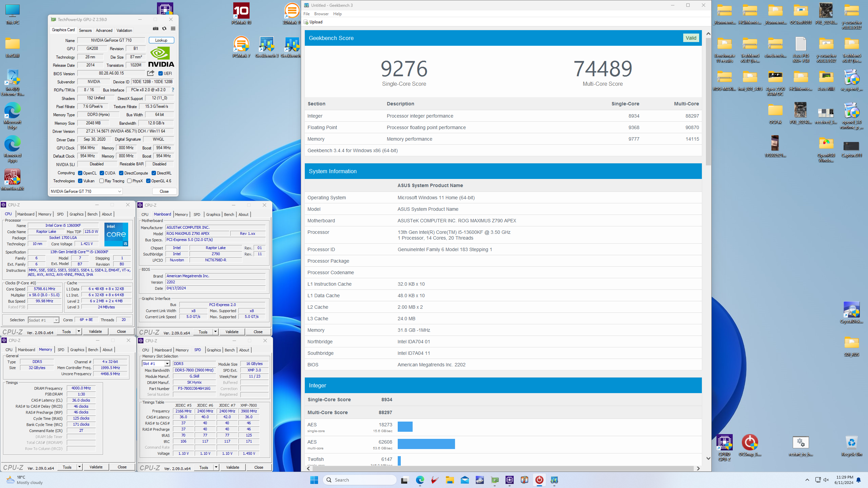Click the muted volume tray icon
Screen dimensions: 868x488
tap(826, 480)
